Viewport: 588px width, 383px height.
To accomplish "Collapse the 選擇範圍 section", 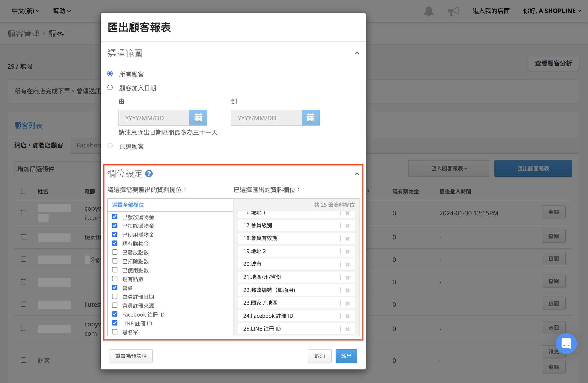I will [357, 53].
